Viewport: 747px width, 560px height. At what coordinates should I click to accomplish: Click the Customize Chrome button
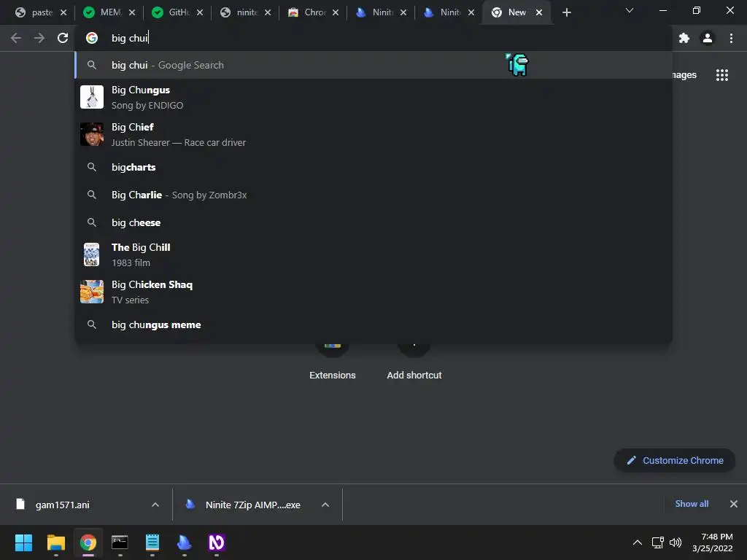(675, 461)
